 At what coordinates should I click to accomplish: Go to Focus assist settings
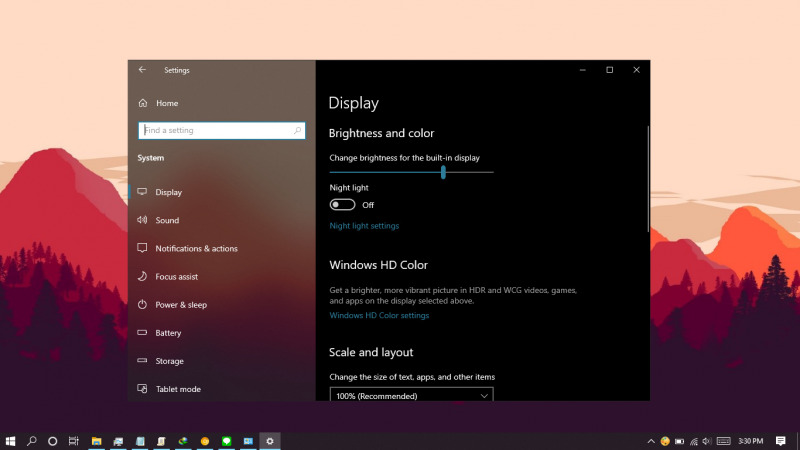click(x=176, y=276)
